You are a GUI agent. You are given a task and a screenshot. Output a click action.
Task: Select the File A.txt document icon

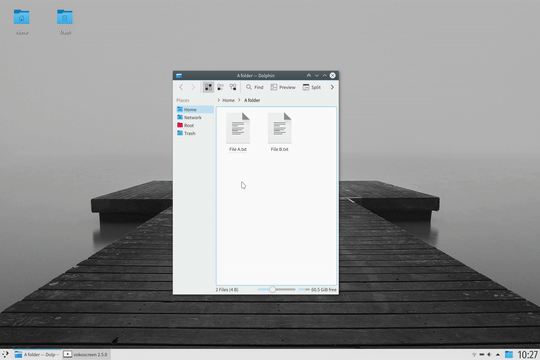[x=238, y=128]
